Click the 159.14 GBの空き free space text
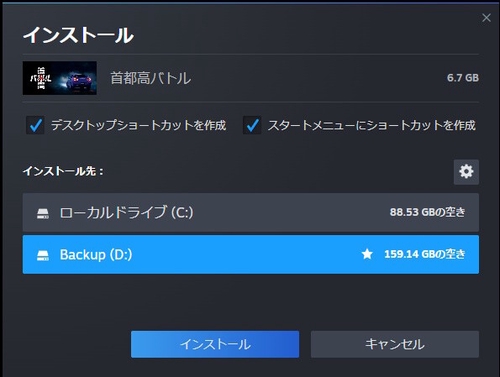500x377 pixels. point(425,254)
